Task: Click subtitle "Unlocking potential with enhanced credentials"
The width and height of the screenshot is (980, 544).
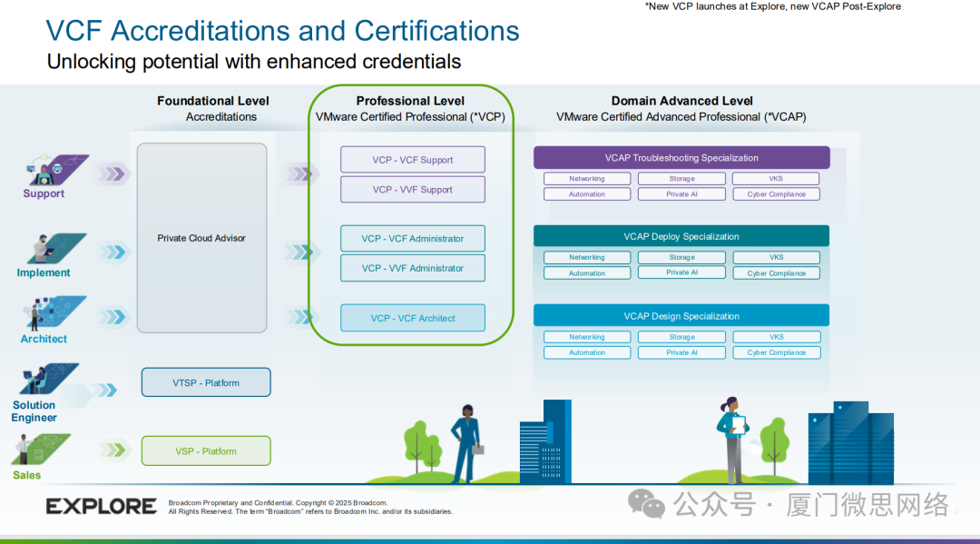Action: (254, 61)
